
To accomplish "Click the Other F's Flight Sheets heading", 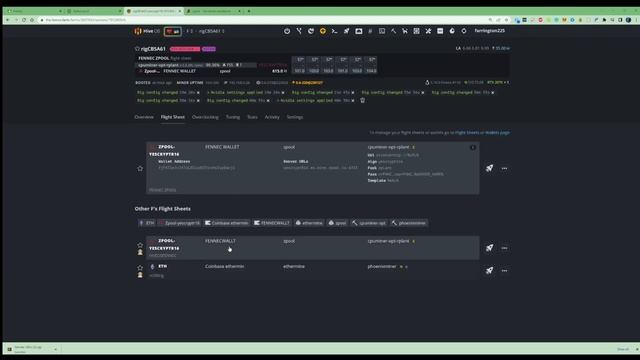I will click(162, 209).
